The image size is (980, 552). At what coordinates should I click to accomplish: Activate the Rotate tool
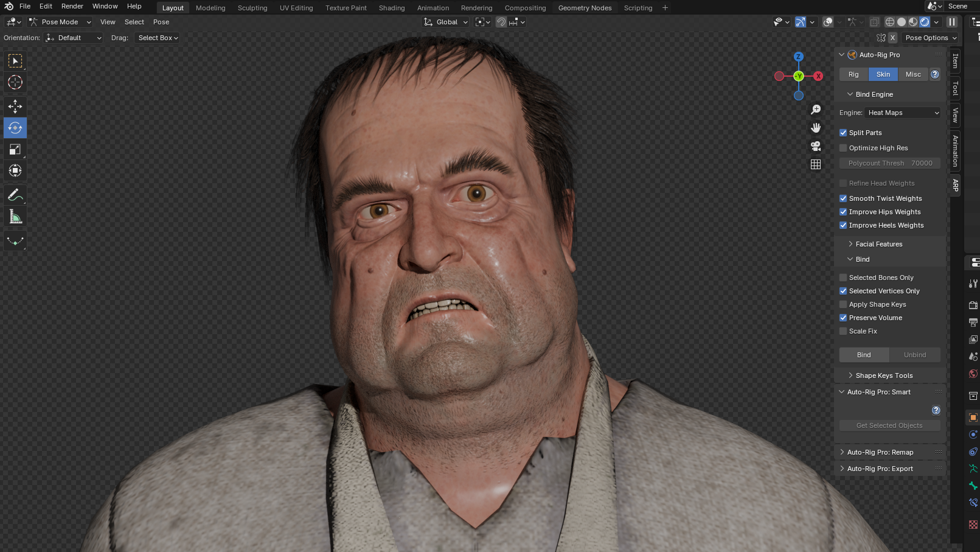pyautogui.click(x=15, y=128)
